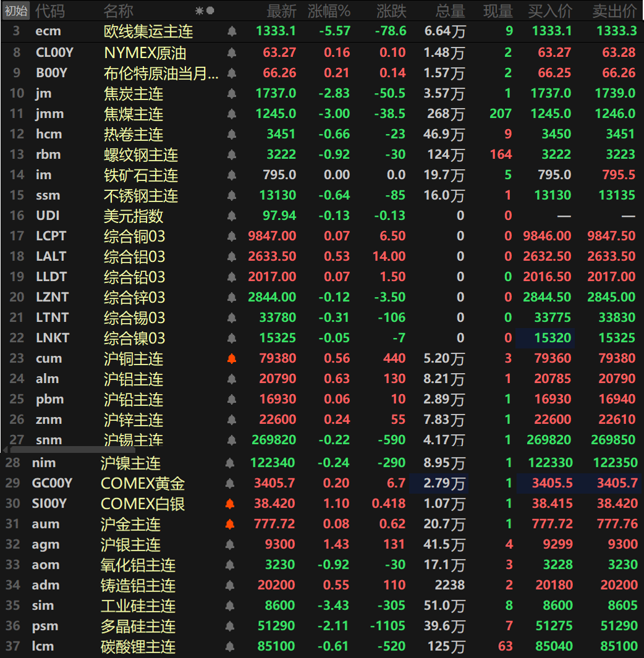The width and height of the screenshot is (644, 658).
Task: Click the bell icon on COMEX白银 row
Action: (230, 504)
